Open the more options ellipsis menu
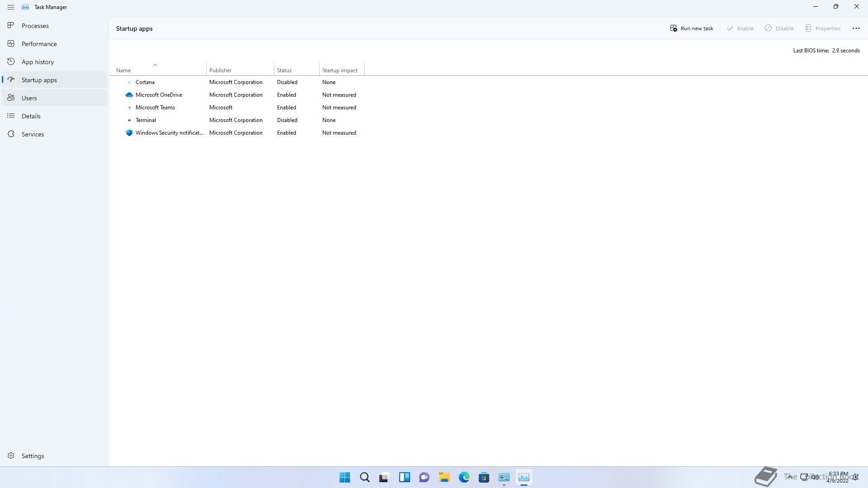This screenshot has height=488, width=868. click(856, 28)
